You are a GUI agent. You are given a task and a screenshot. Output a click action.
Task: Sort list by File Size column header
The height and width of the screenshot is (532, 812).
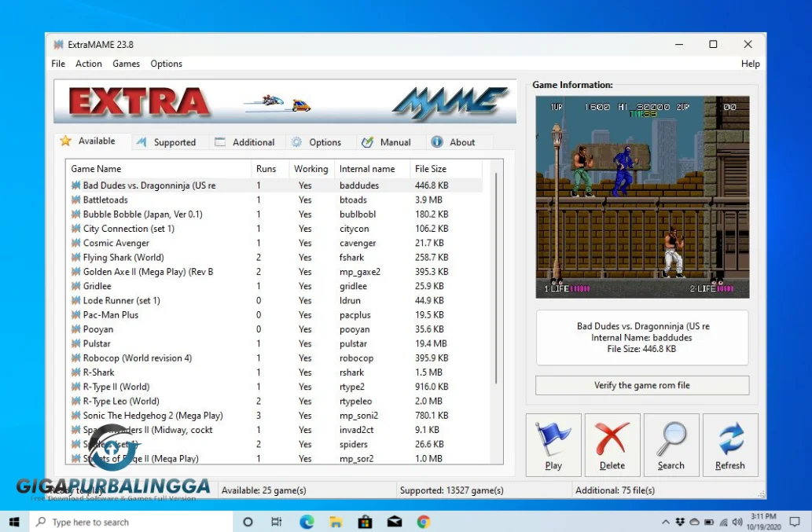pyautogui.click(x=446, y=169)
